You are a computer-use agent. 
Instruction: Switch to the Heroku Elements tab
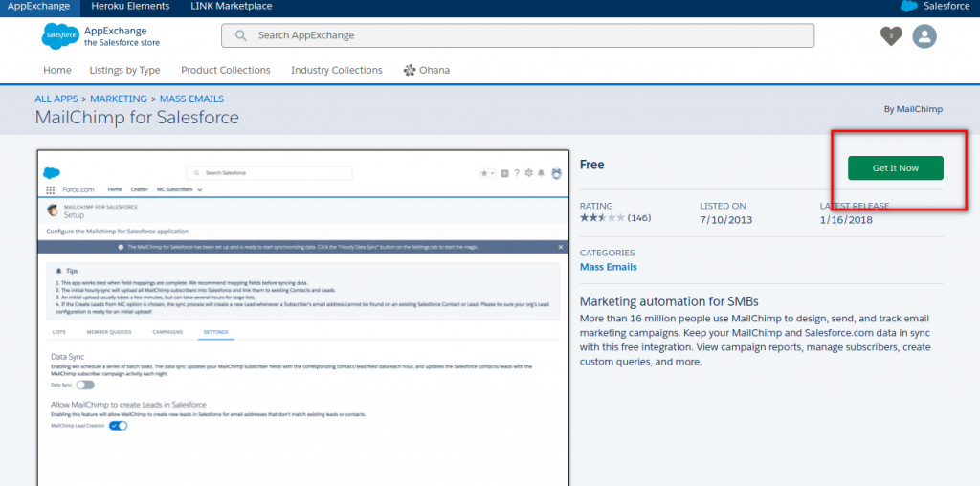tap(130, 7)
